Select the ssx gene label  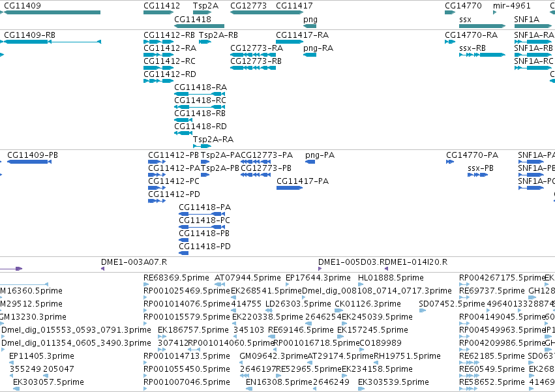click(x=465, y=20)
